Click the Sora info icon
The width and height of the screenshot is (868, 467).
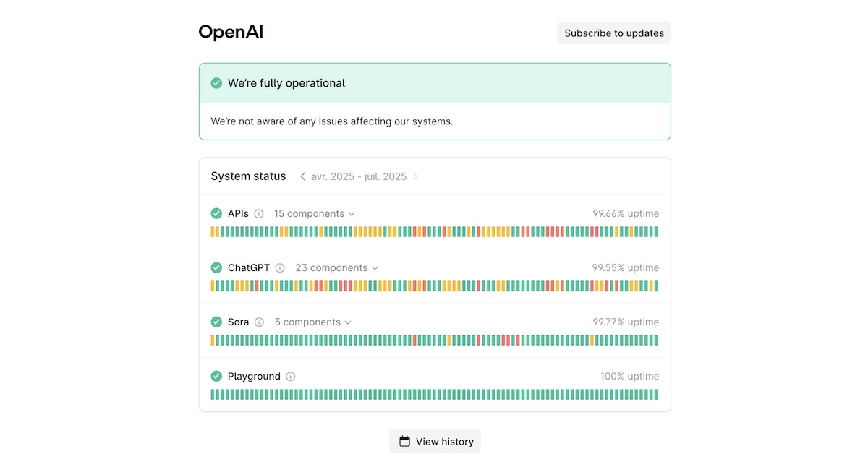tap(259, 322)
